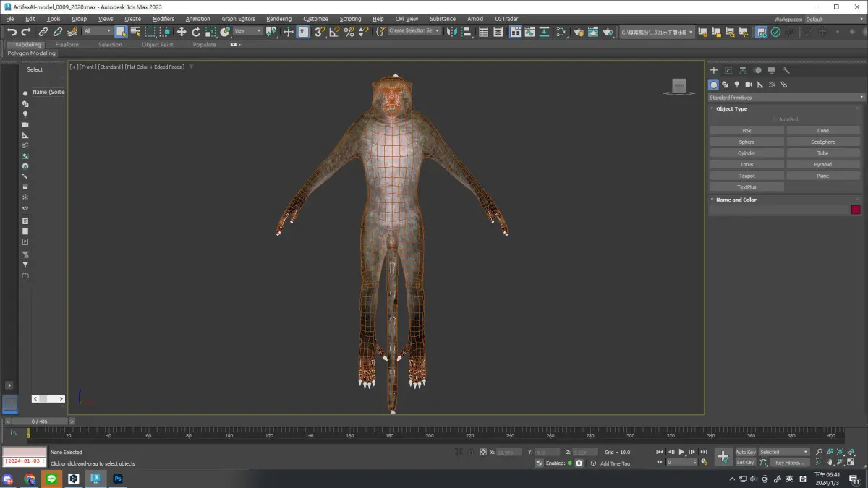
Task: Open the View reference coordinate dropdown
Action: pos(248,31)
